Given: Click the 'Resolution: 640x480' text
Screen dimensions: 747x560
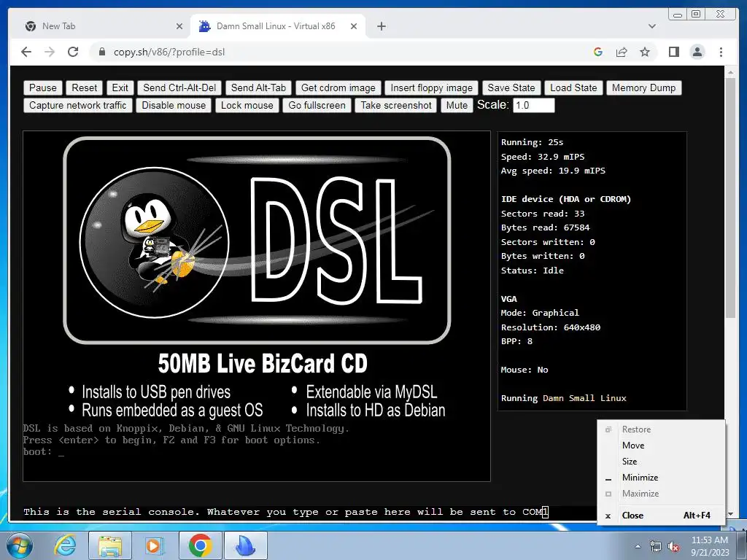Looking at the screenshot, I should coord(550,327).
